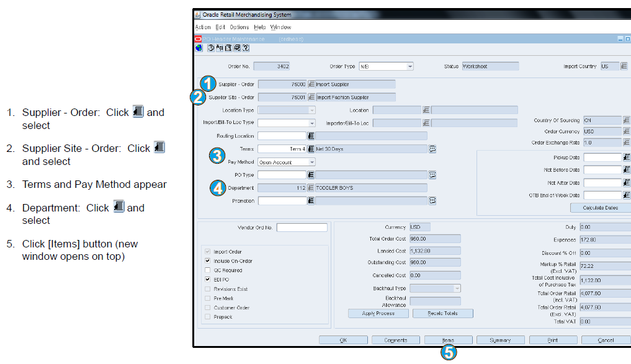Enable the QC Required checkbox
Screen dimensions: 631x364
[x=207, y=270]
